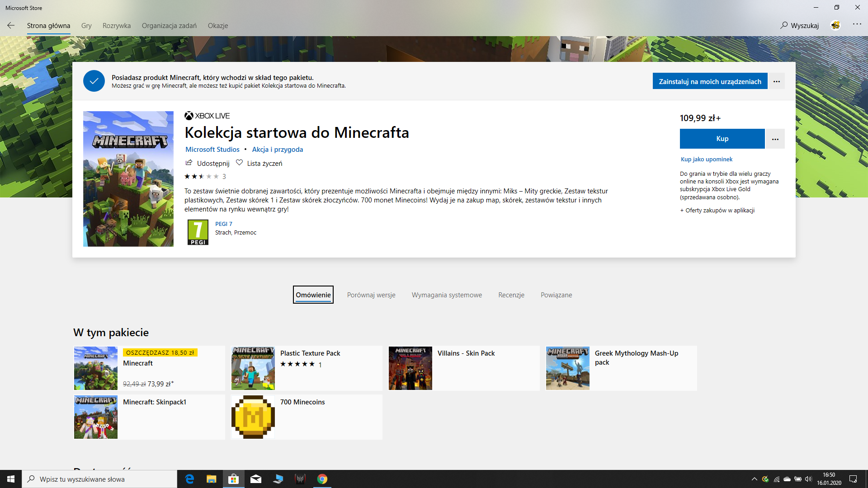Screen dimensions: 868x488
Task: Click the security tray icon
Action: point(765,479)
